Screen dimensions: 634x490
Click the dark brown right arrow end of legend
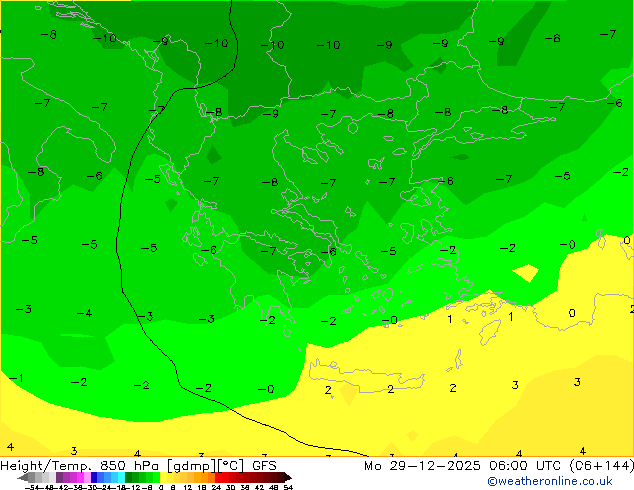pos(288,478)
